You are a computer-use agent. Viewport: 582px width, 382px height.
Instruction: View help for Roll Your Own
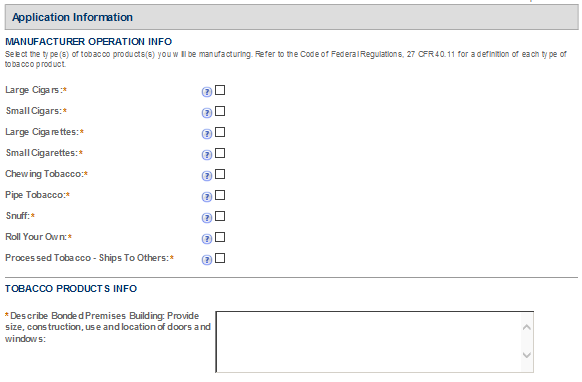[207, 239]
